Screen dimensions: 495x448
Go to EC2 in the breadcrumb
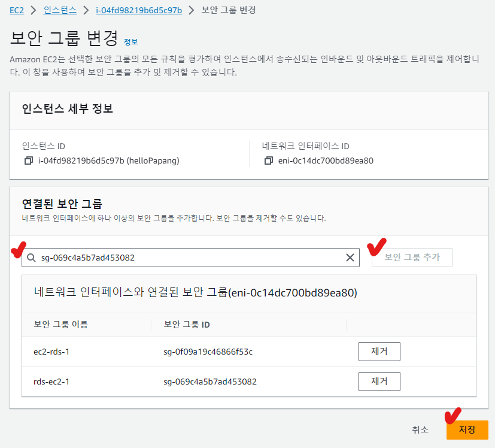(17, 10)
